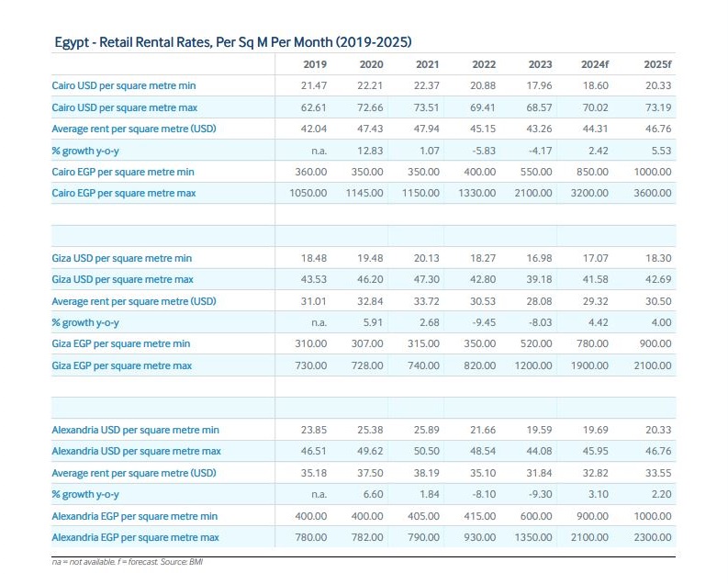Select 'Alexandria USD per square metre min' row label

pyautogui.click(x=135, y=430)
